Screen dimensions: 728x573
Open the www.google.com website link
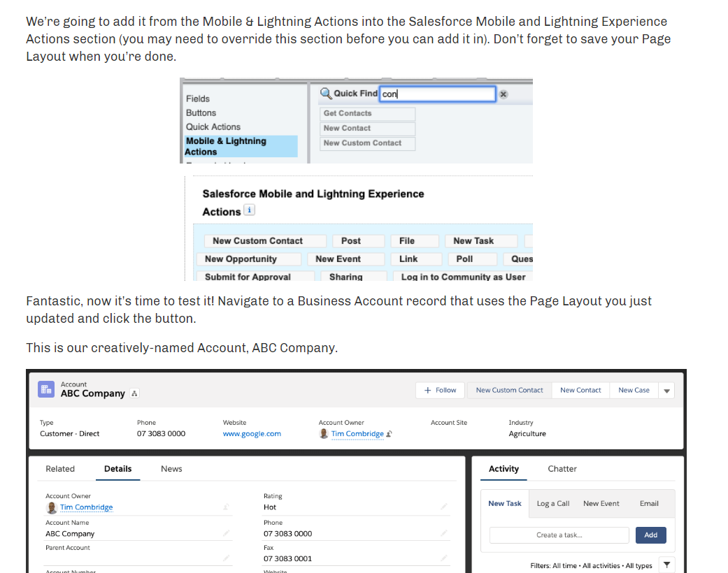(252, 434)
